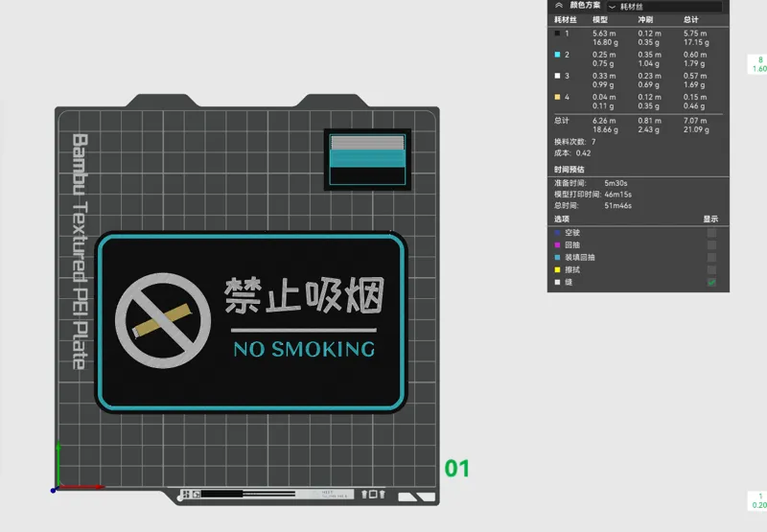
Task: Click the 时间预估 section heading
Action: click(569, 169)
